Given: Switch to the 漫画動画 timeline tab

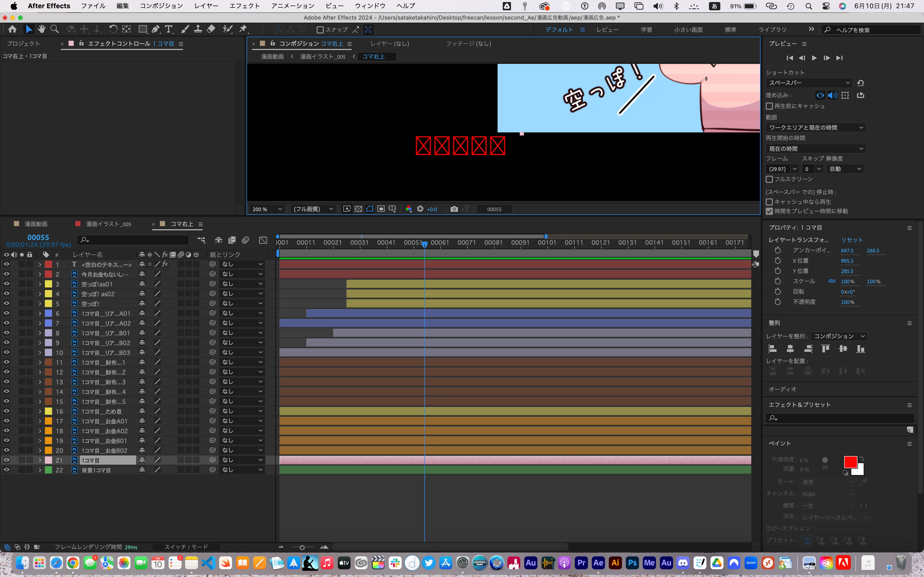Looking at the screenshot, I should coord(36,224).
